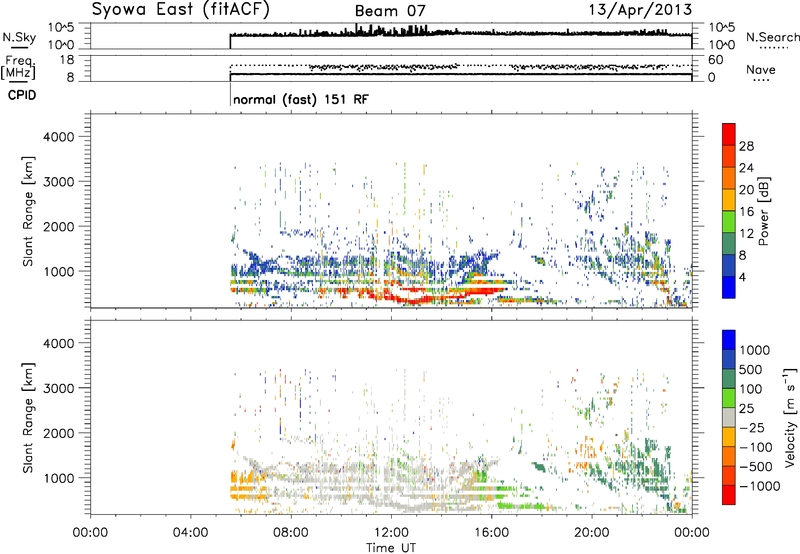Click the '1000' velocity colorbar tick
Image resolution: width=800 pixels, height=554 pixels.
click(x=754, y=350)
